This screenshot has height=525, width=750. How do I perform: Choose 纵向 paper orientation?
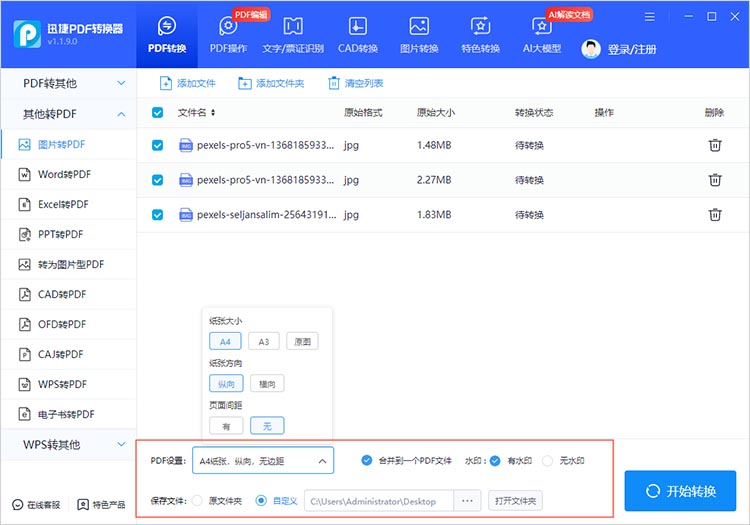coord(226,383)
